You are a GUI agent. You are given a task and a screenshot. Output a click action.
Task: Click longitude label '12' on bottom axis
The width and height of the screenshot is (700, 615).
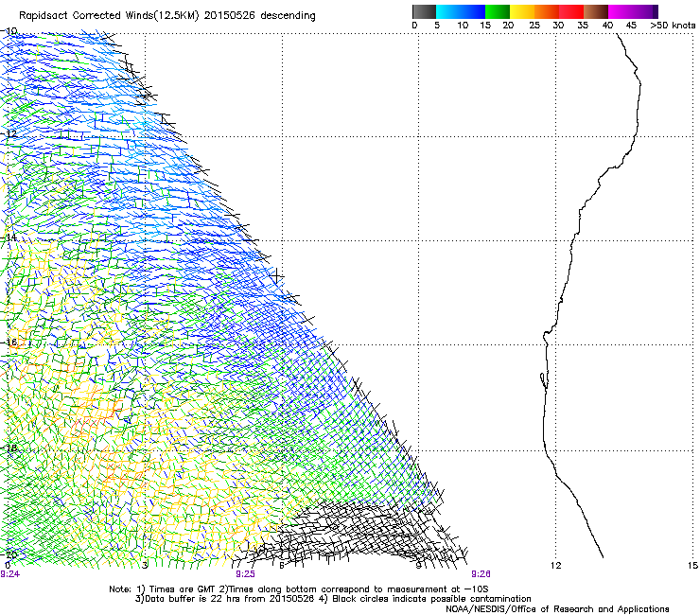(x=555, y=566)
